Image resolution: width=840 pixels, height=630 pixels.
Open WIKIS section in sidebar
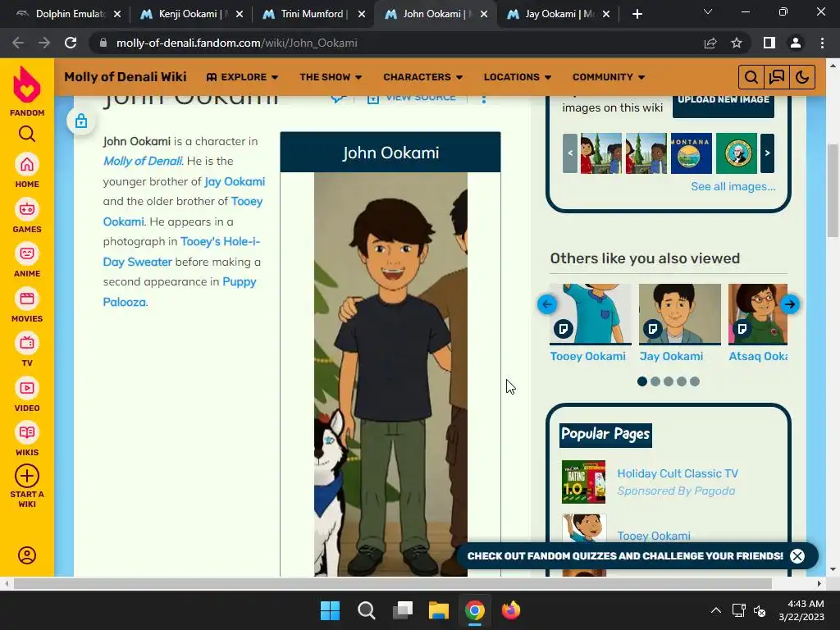click(x=27, y=439)
